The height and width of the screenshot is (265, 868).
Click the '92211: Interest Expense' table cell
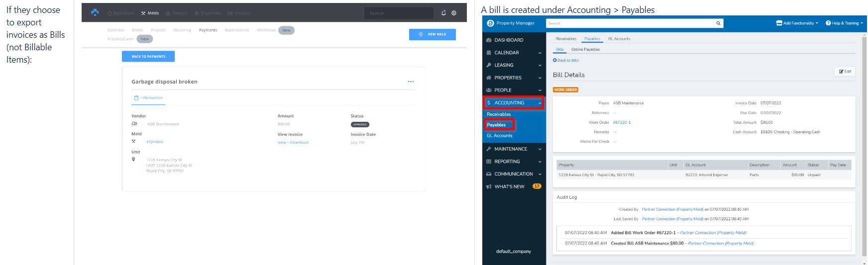coord(706,175)
